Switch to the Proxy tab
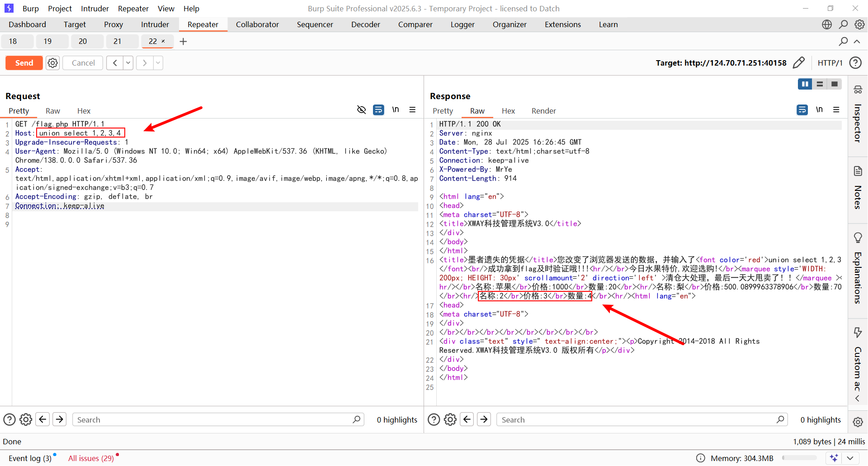 113,24
